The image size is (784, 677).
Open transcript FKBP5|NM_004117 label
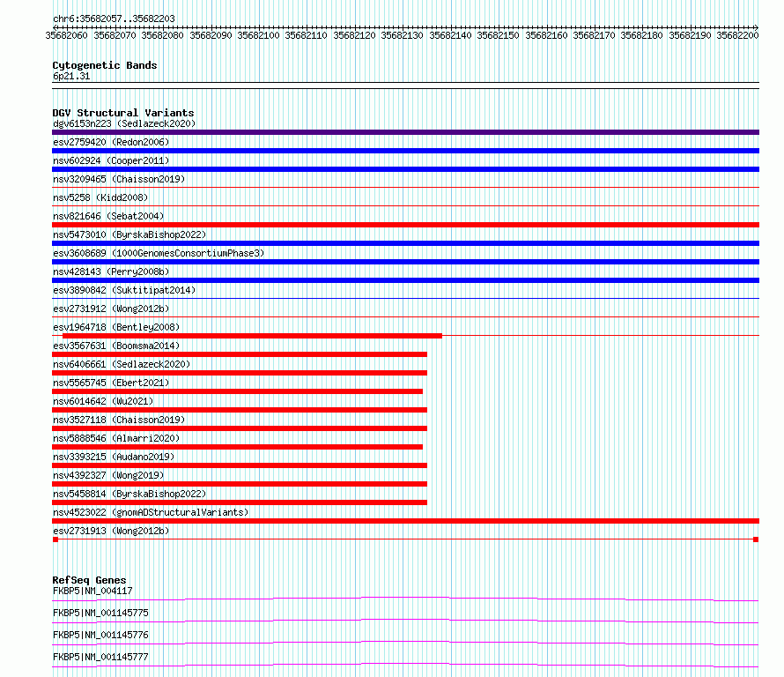(x=92, y=591)
